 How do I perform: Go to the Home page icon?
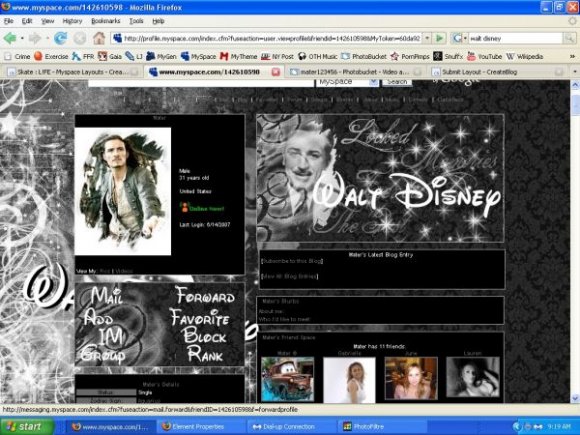click(99, 38)
